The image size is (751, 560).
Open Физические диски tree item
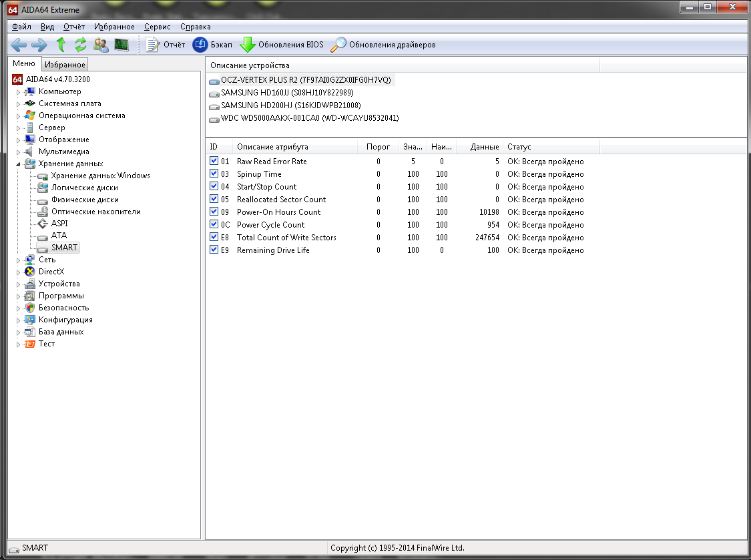point(85,200)
